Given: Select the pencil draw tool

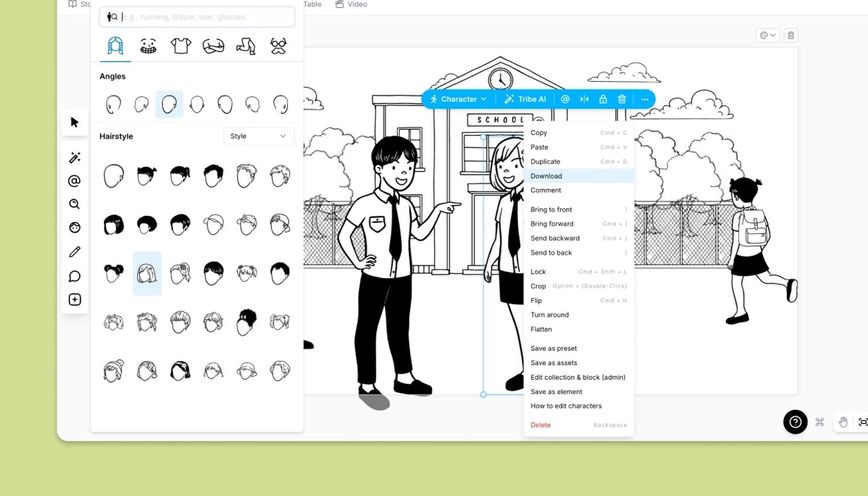Looking at the screenshot, I should [x=75, y=252].
